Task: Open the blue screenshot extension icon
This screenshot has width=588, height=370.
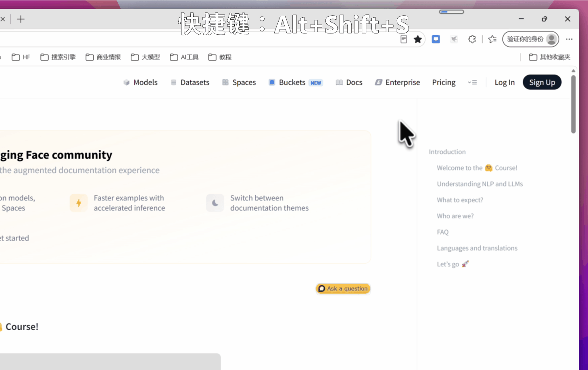Action: [x=436, y=39]
